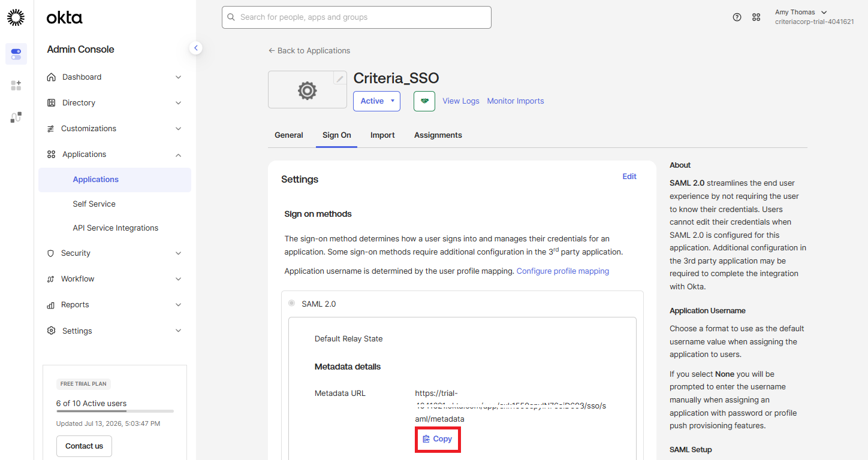Click the Customizations sliders icon
Screen dimensions: 868x460
[x=51, y=129]
